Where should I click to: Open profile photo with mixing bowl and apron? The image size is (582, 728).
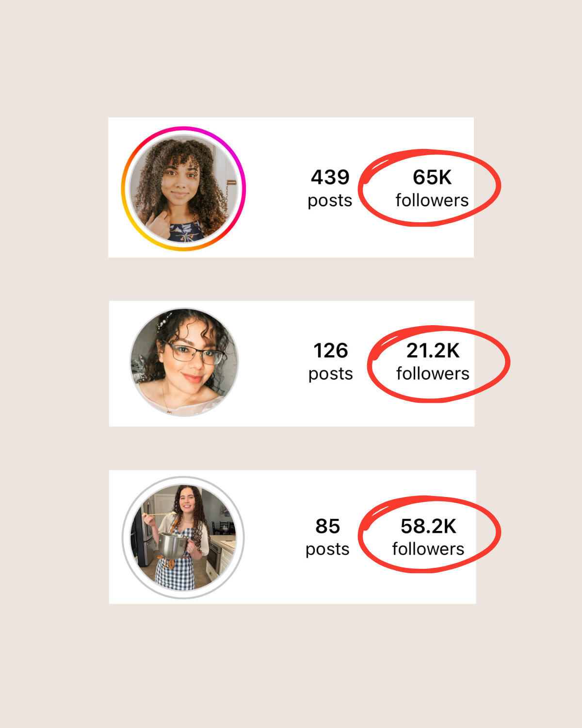(183, 538)
